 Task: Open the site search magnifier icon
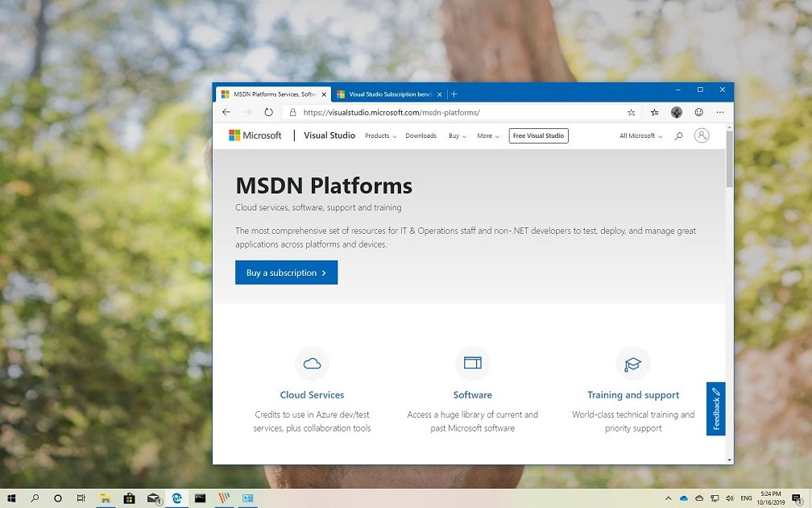point(678,136)
